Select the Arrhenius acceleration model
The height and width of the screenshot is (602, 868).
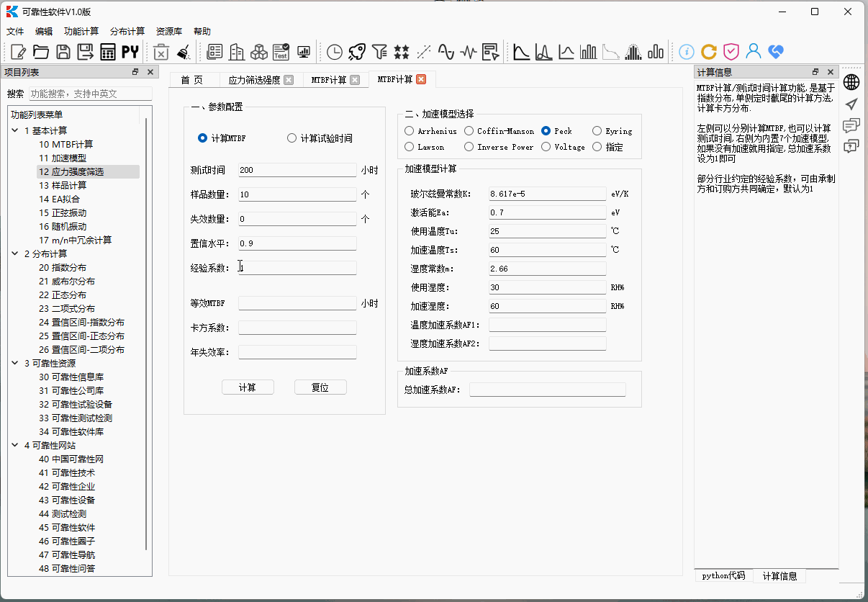409,130
